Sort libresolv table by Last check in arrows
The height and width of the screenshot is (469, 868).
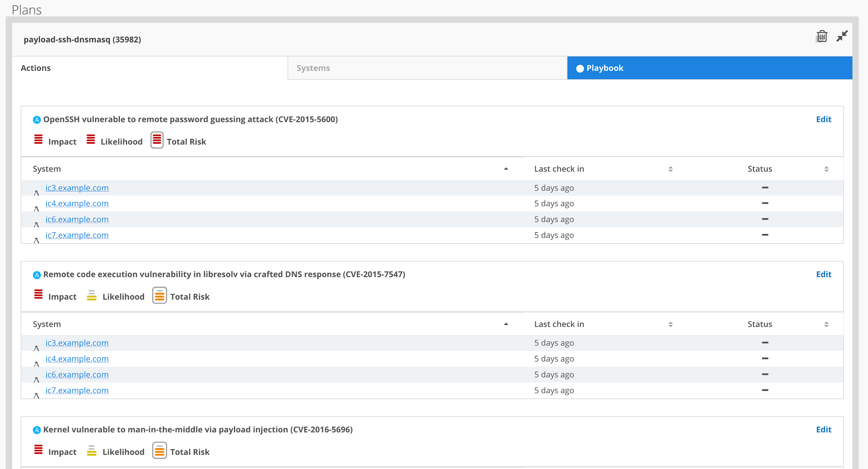point(670,324)
